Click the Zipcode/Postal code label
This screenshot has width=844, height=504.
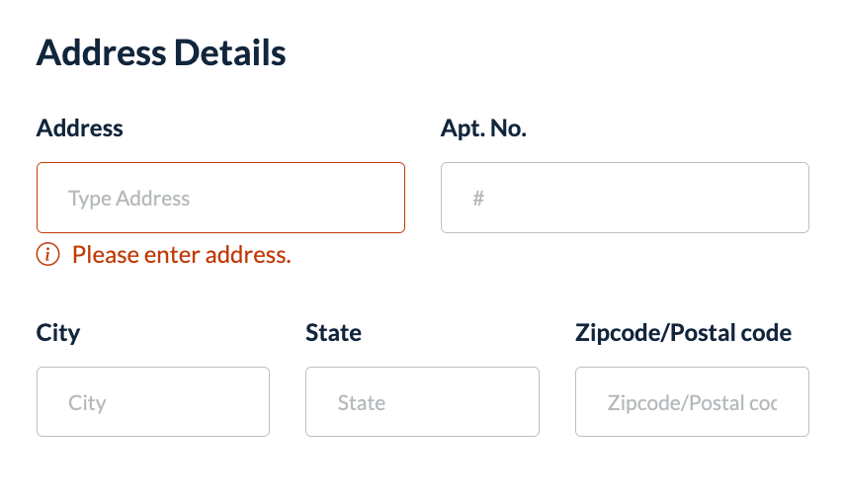[x=683, y=333]
